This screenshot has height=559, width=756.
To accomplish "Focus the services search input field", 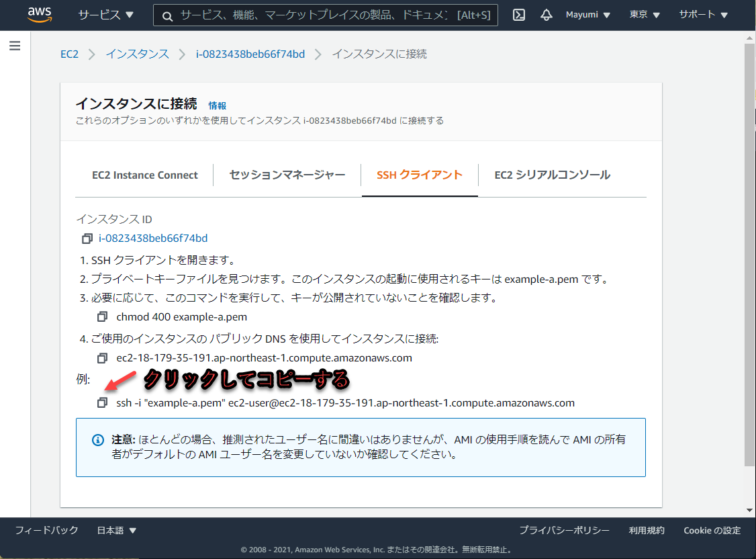I will (x=326, y=15).
